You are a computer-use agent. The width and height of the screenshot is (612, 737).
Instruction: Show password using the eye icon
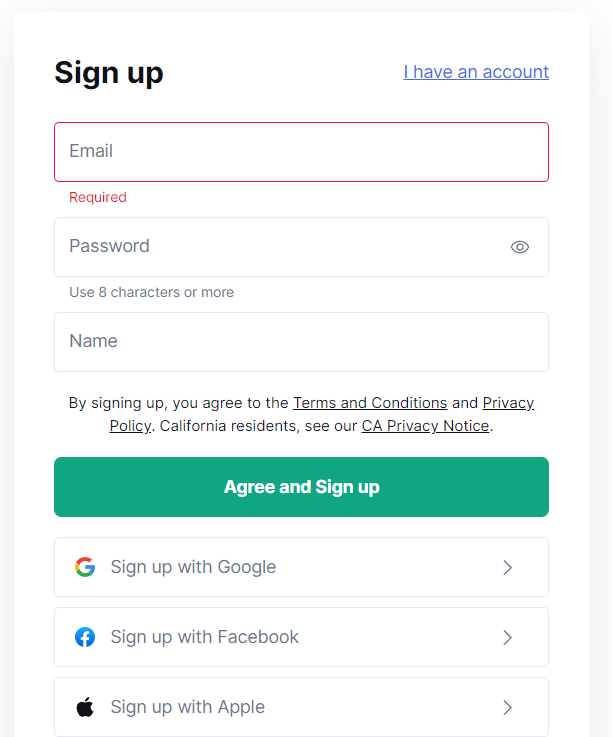tap(520, 247)
